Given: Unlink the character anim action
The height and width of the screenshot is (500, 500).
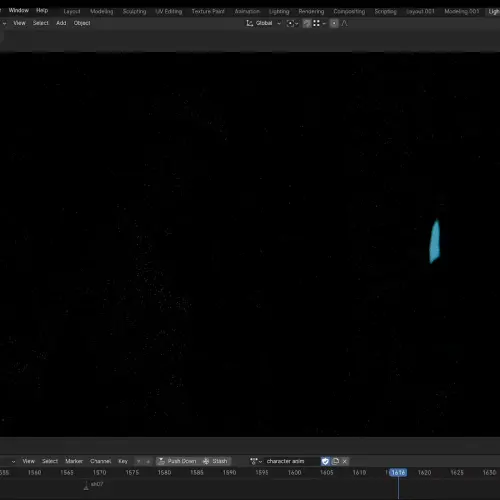Looking at the screenshot, I should [345, 461].
